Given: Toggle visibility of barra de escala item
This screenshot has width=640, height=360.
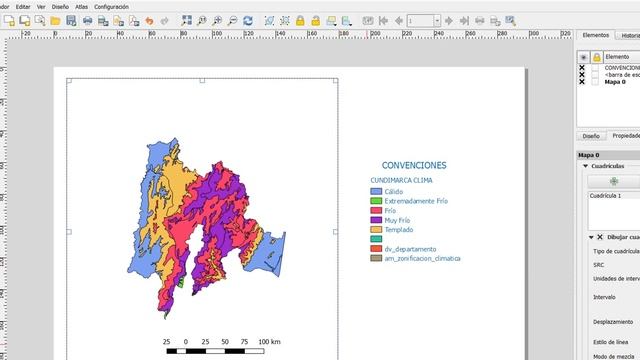Looking at the screenshot, I should click(582, 75).
